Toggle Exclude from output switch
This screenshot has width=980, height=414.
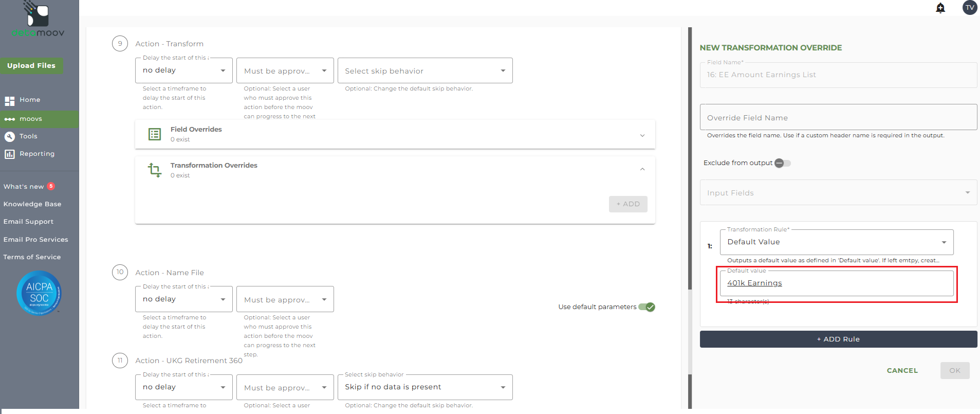[x=782, y=163]
